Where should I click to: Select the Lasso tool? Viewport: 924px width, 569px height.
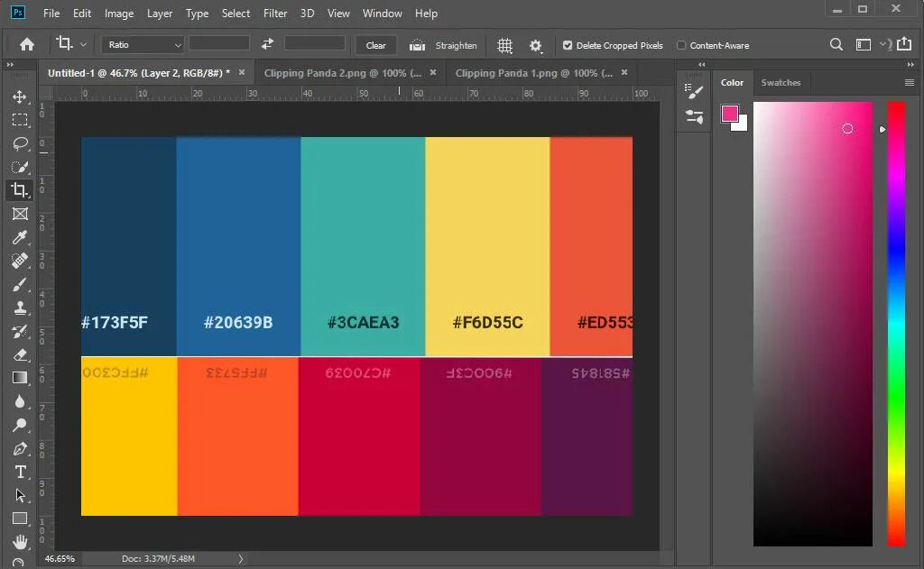click(x=20, y=143)
